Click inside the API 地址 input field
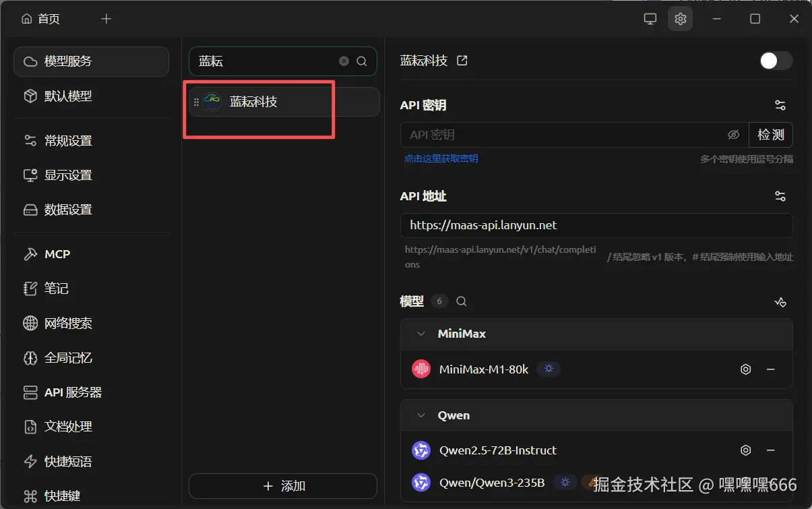 pos(596,226)
